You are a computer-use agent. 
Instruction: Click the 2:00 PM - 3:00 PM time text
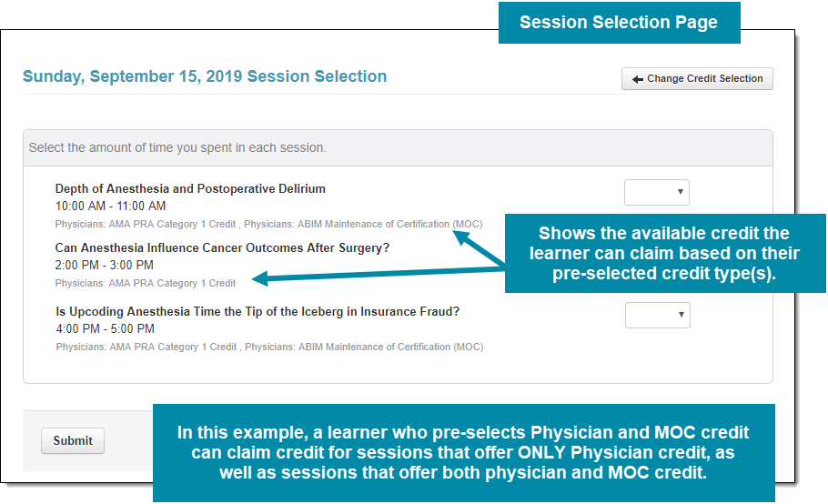pos(104,265)
